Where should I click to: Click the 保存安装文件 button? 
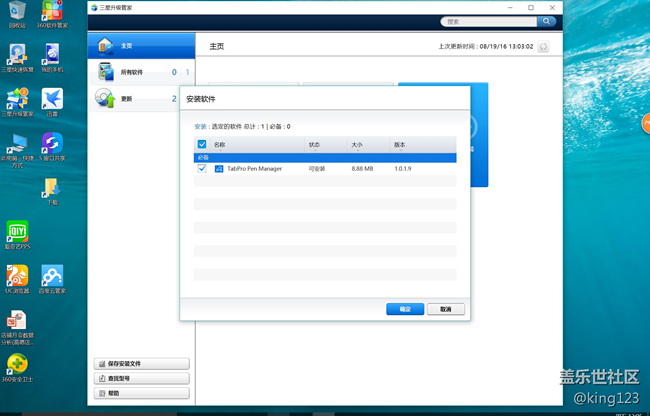[x=141, y=364]
